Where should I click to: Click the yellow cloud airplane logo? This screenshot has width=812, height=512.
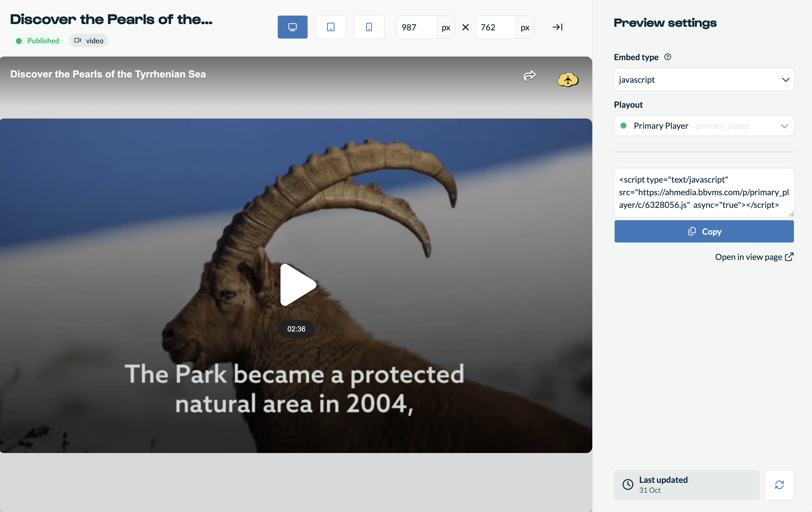pyautogui.click(x=568, y=80)
